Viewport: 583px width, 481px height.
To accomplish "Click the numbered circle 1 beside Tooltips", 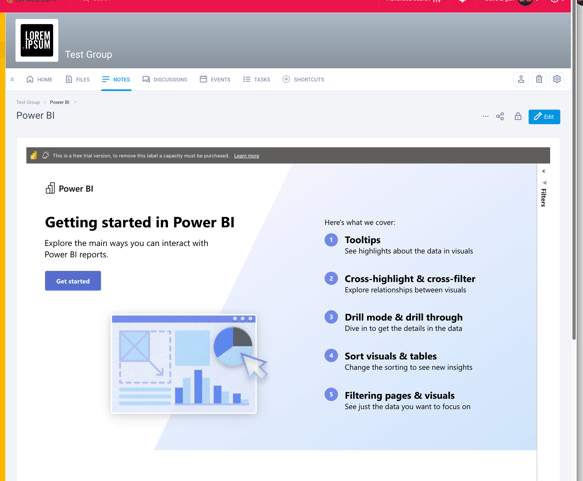I will coord(331,240).
